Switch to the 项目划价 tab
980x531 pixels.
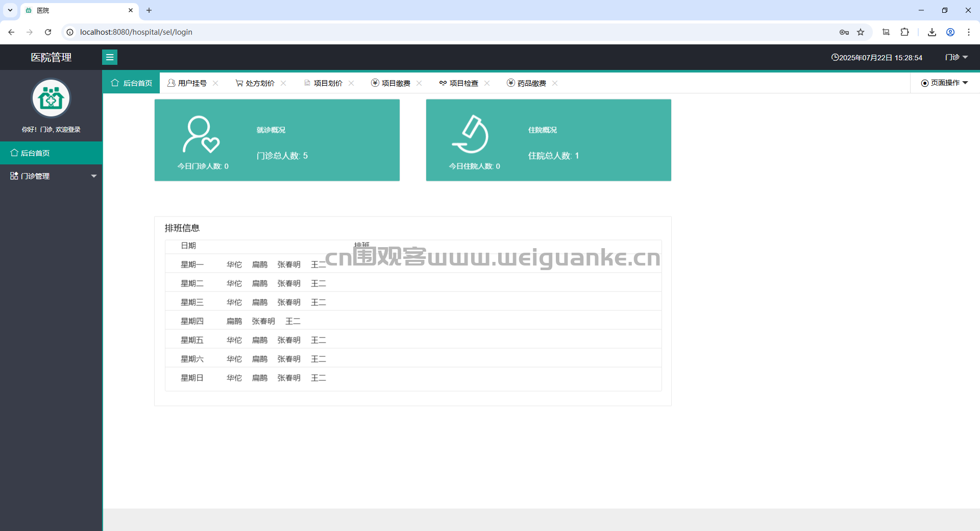point(328,83)
